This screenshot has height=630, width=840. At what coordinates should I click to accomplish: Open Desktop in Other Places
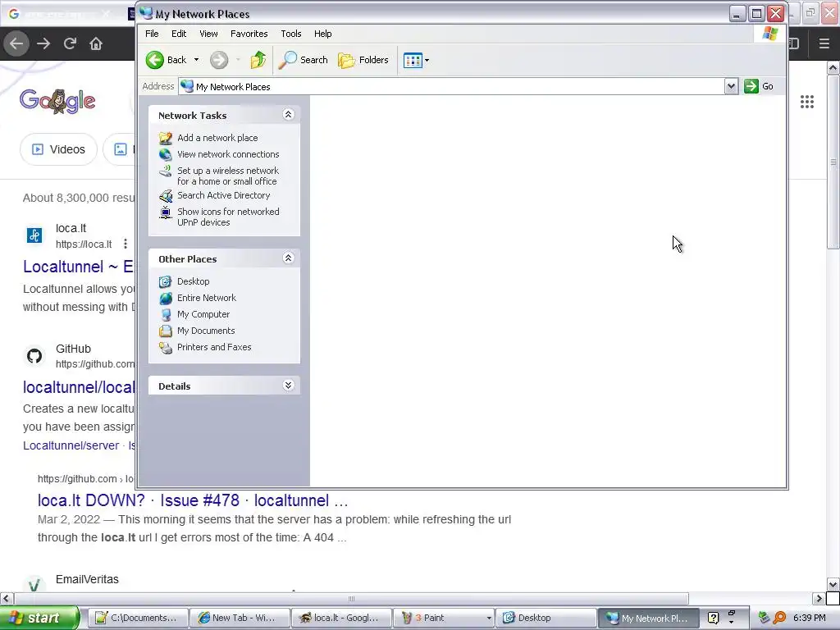[x=194, y=281]
